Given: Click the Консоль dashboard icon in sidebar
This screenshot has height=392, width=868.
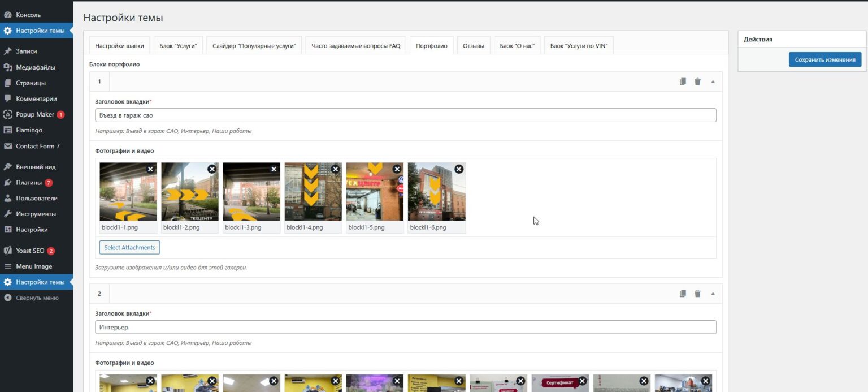Looking at the screenshot, I should pos(8,15).
